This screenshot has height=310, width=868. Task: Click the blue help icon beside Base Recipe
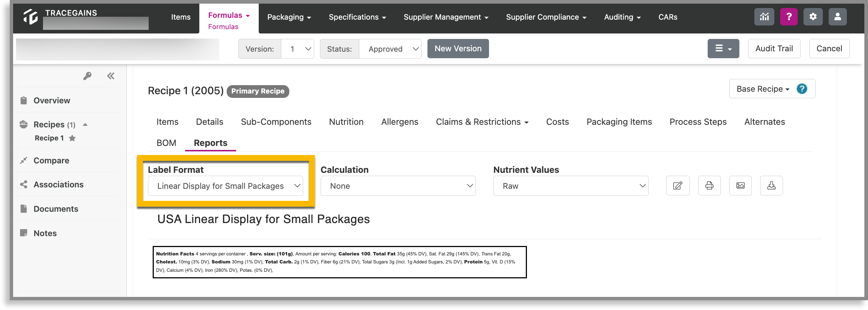tap(802, 89)
